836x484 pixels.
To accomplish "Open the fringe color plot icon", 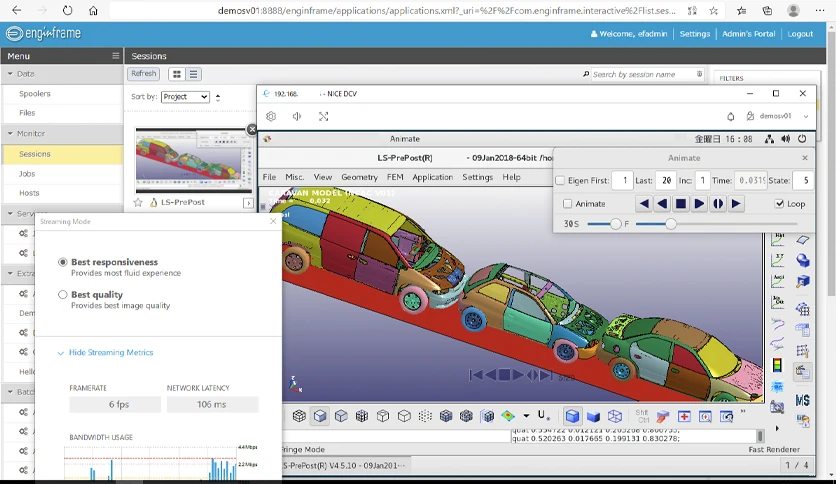I will tap(508, 416).
